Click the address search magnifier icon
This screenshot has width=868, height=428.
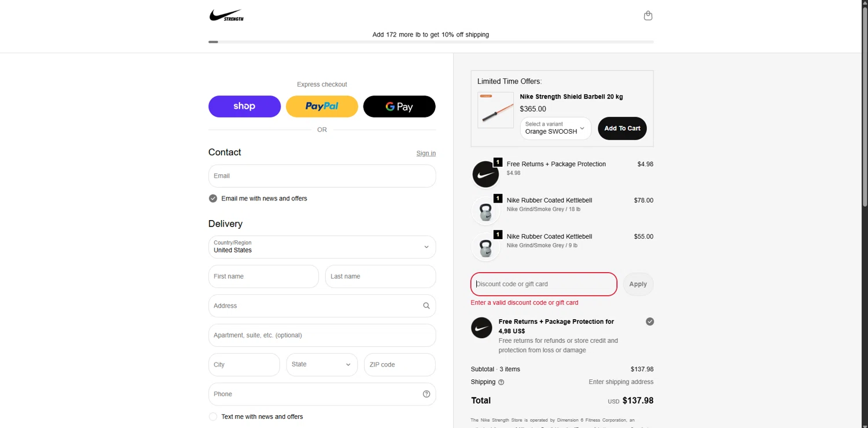click(x=426, y=306)
